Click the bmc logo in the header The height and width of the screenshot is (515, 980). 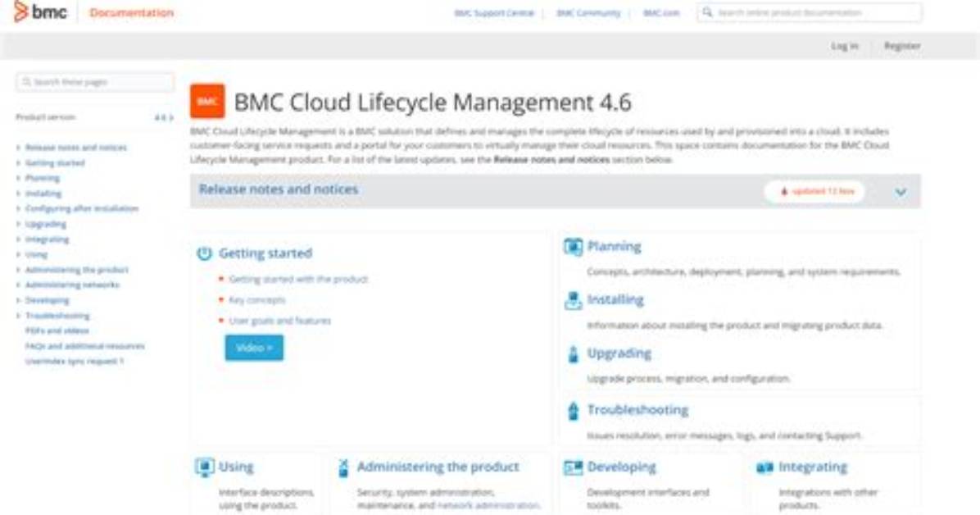click(x=41, y=11)
